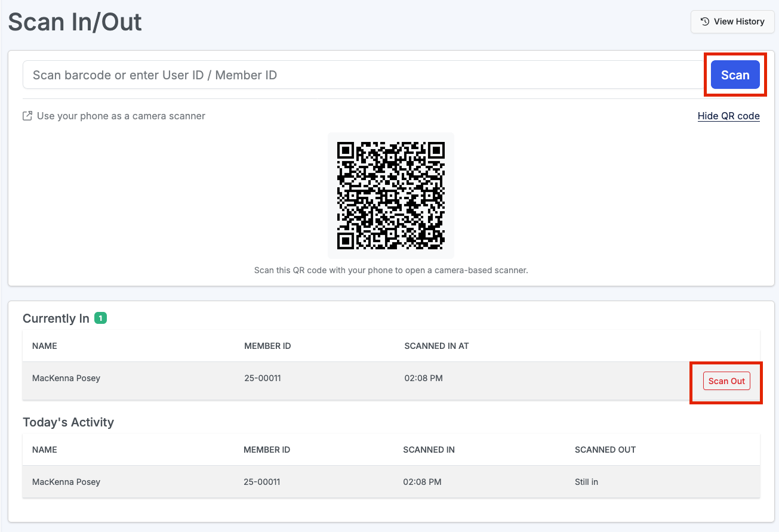Image resolution: width=779 pixels, height=532 pixels.
Task: Click the Today's Activity heading
Action: [68, 422]
